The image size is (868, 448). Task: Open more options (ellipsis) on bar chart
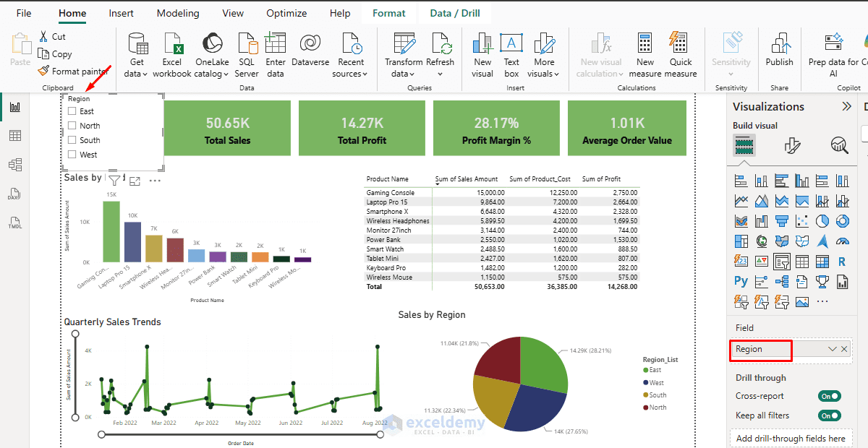coord(154,181)
